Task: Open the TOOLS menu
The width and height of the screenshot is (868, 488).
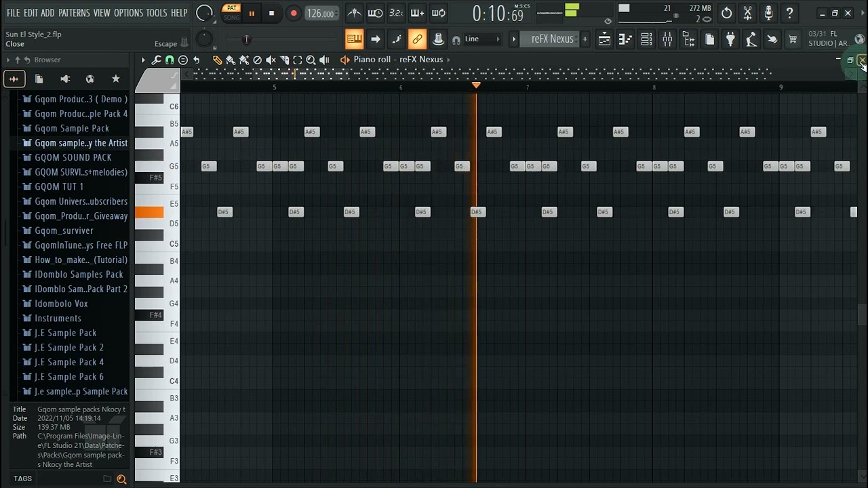Action: pyautogui.click(x=156, y=13)
